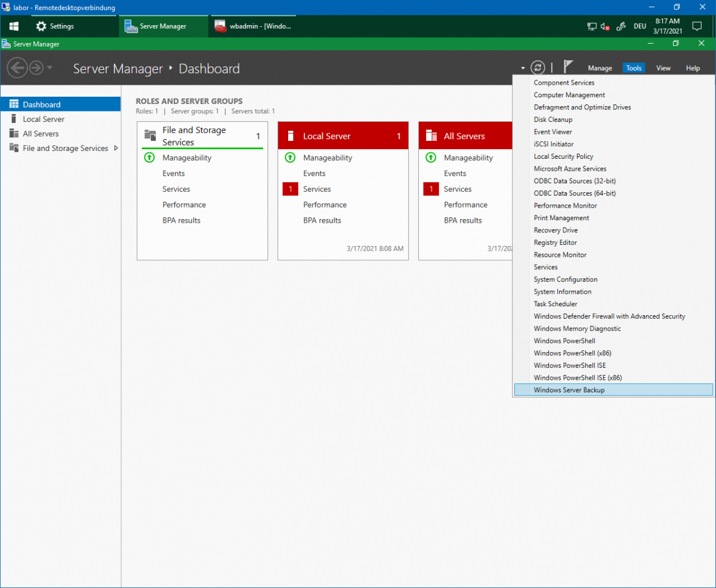Click BPA results under File and Storage Services
Viewport: 716px width, 588px height.
(x=181, y=220)
